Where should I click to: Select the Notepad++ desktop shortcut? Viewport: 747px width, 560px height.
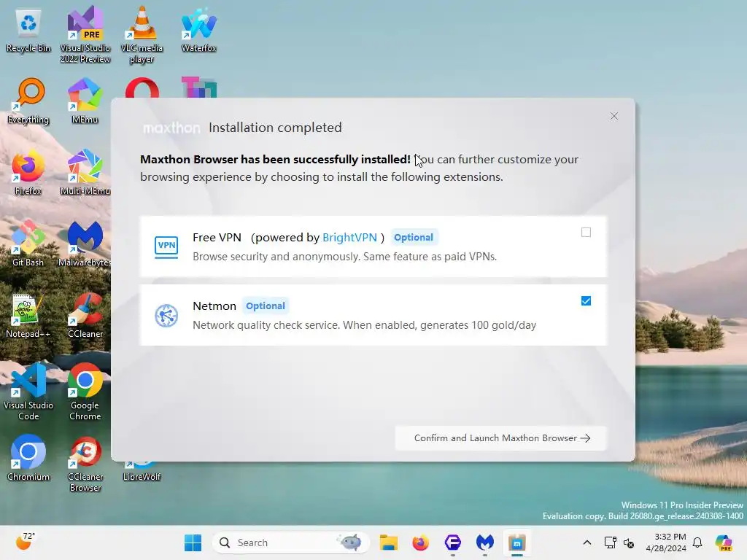point(28,316)
